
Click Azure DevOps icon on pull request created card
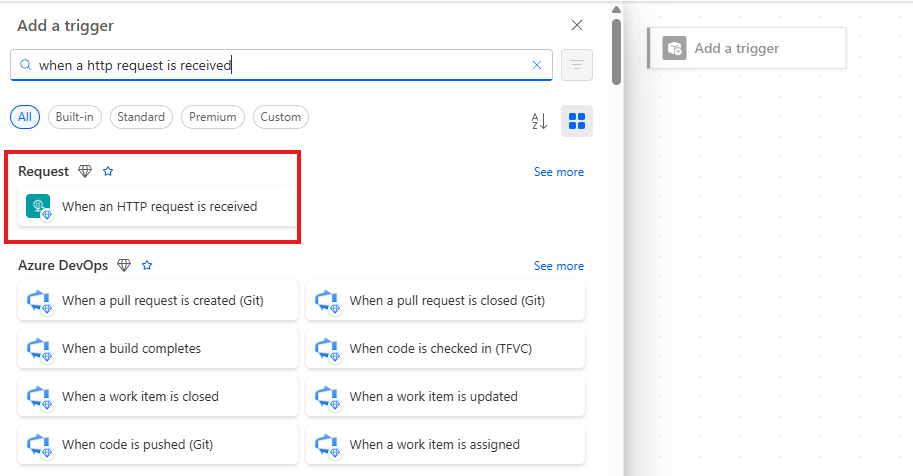coord(38,301)
